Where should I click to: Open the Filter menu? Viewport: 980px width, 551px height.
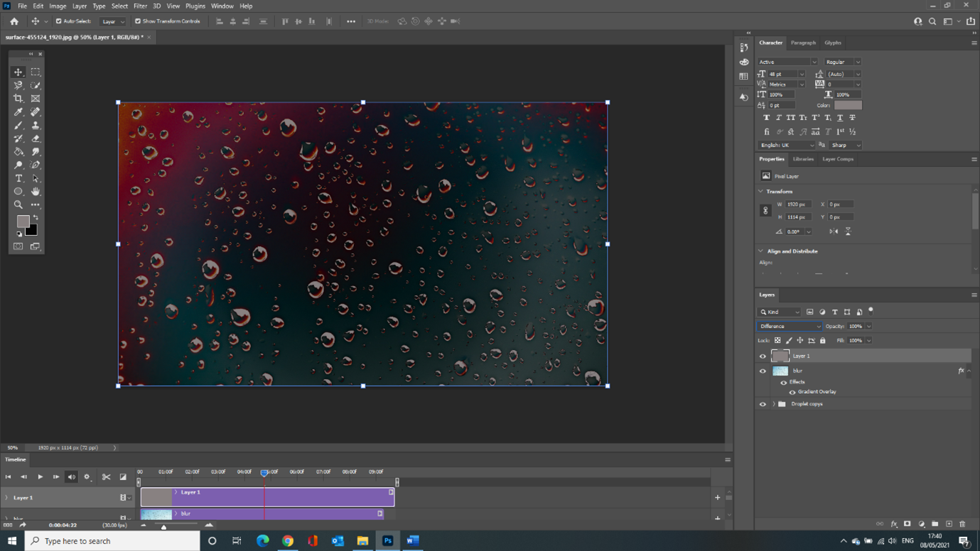(x=140, y=6)
